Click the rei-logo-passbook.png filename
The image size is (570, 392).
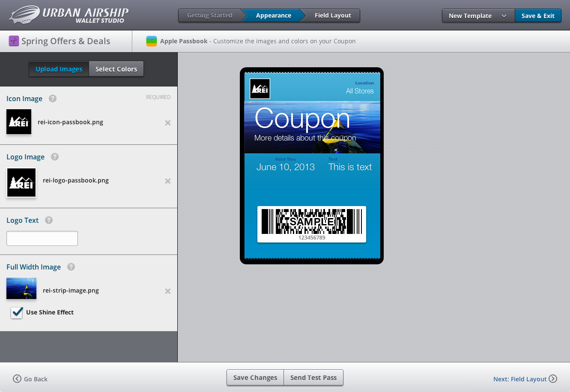(x=76, y=180)
